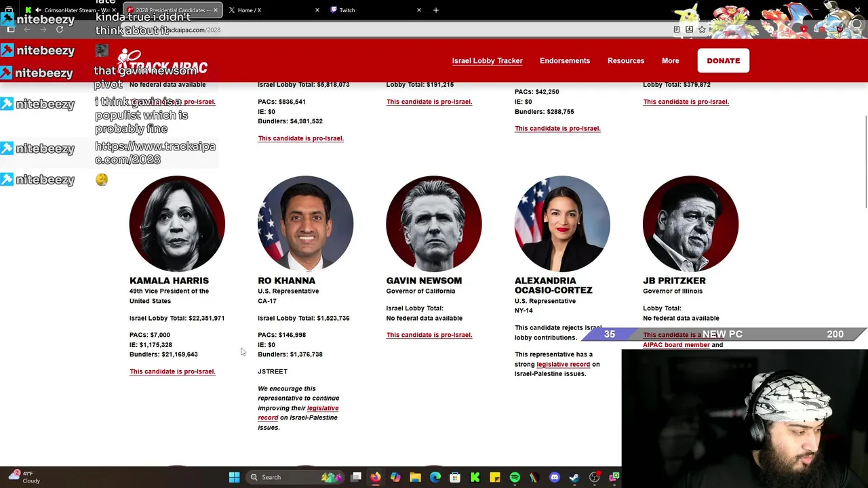This screenshot has width=868, height=488.
Task: Click the page vertical scrollbar thumb
Action: click(x=865, y=163)
